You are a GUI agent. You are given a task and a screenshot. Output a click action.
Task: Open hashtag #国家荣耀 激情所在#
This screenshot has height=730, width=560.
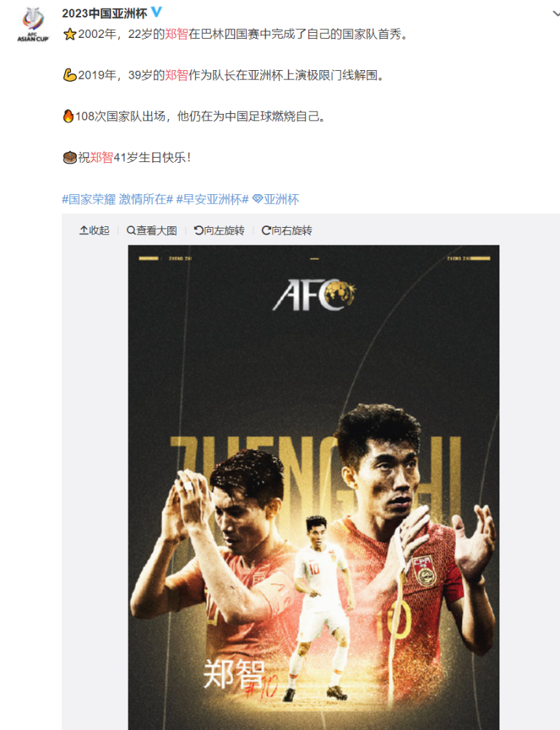[x=118, y=199]
